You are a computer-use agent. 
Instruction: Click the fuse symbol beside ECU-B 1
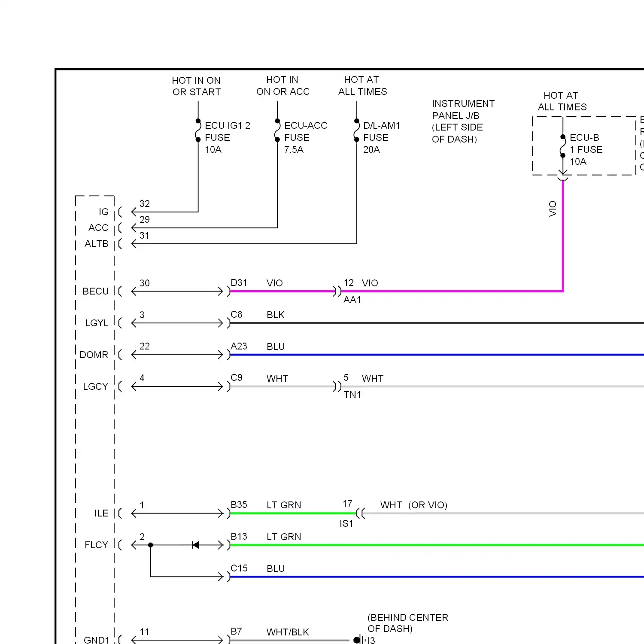click(x=563, y=146)
